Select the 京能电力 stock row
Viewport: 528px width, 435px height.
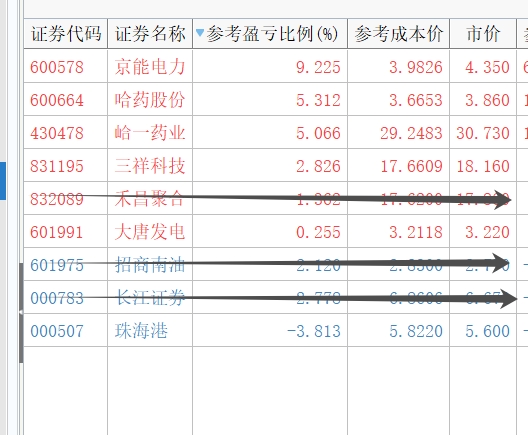coord(276,66)
